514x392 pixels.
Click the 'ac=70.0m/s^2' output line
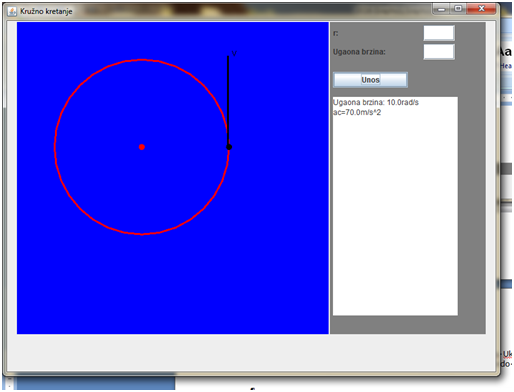coord(357,112)
